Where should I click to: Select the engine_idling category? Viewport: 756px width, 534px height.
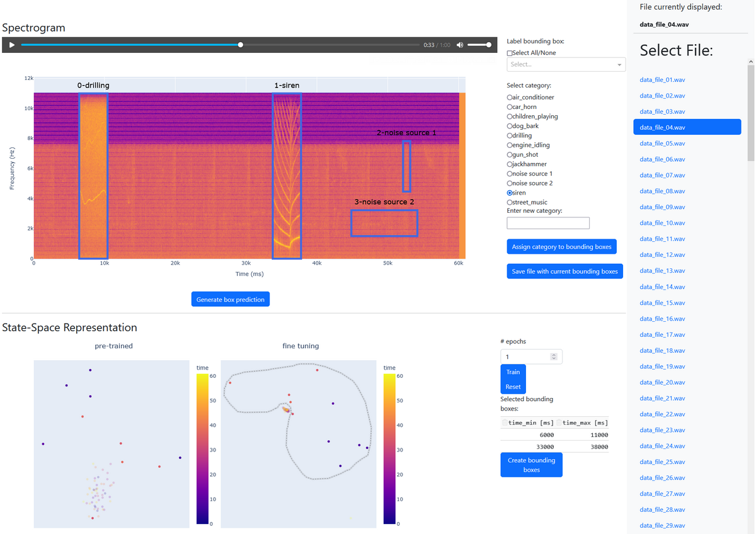510,145
